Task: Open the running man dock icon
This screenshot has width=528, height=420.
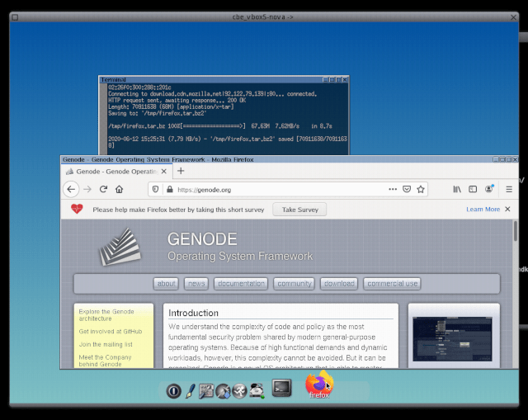Action: coord(239,391)
